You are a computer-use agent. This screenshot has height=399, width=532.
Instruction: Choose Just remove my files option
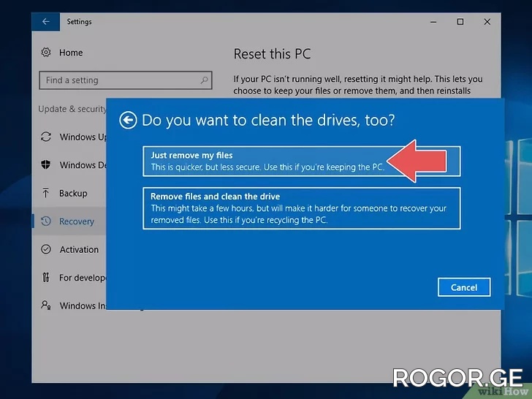302,161
